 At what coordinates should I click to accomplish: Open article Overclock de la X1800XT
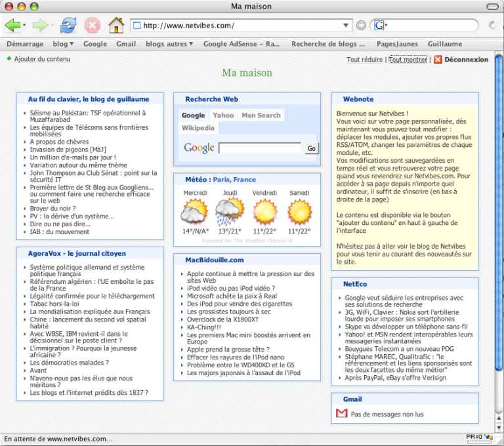tap(222, 319)
